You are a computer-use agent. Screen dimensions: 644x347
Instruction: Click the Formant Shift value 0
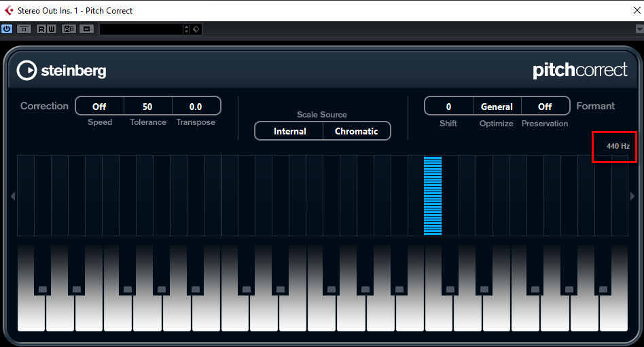coord(448,107)
